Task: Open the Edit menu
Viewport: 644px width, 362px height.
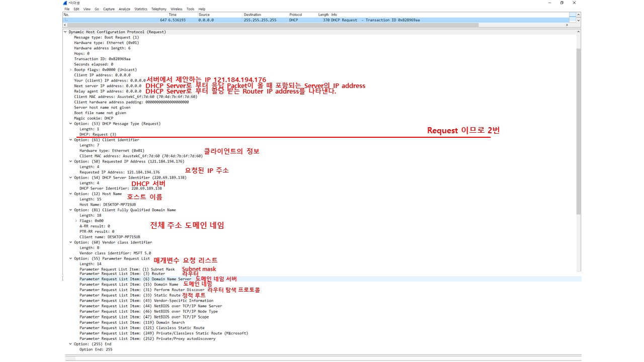Action: coord(76,9)
